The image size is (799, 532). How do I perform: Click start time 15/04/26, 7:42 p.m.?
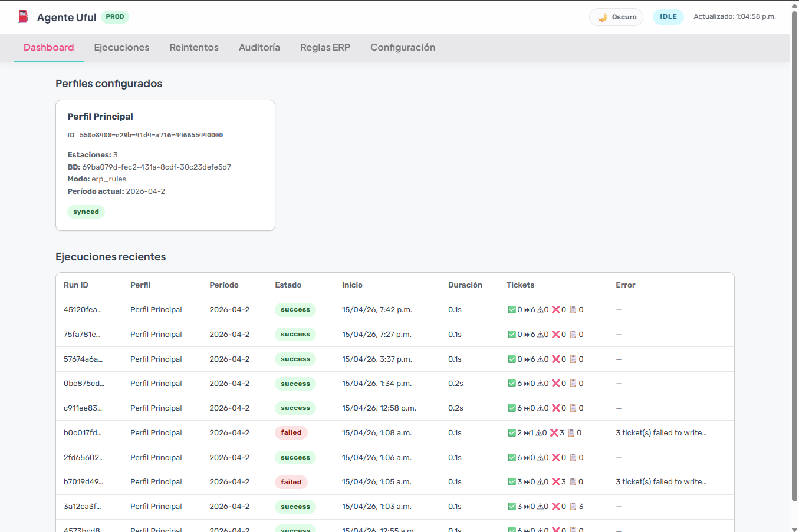click(377, 310)
